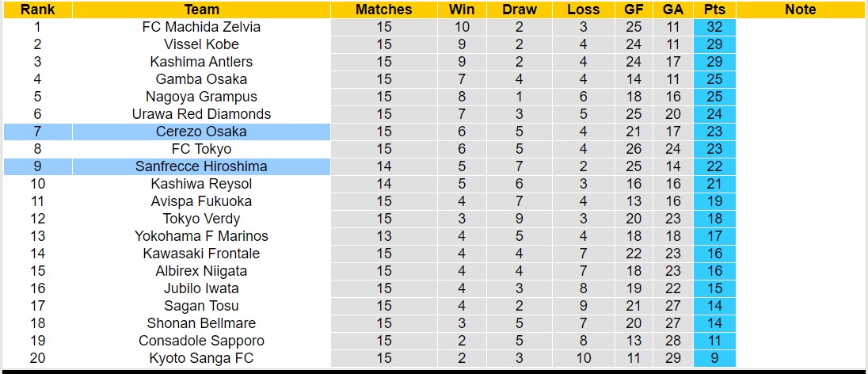868x374 pixels.
Task: Select the Win column header
Action: [462, 10]
